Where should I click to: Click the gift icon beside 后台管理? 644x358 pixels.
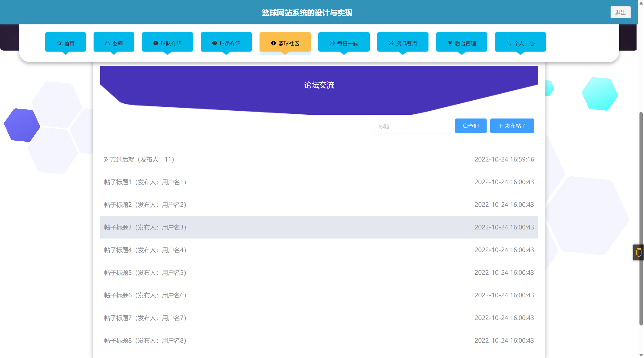[x=450, y=43]
